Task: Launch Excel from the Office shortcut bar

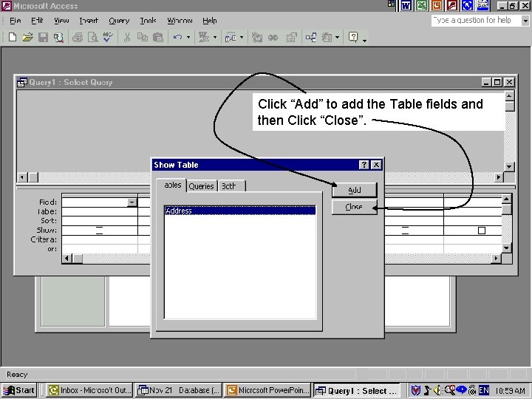Action: coord(421,5)
